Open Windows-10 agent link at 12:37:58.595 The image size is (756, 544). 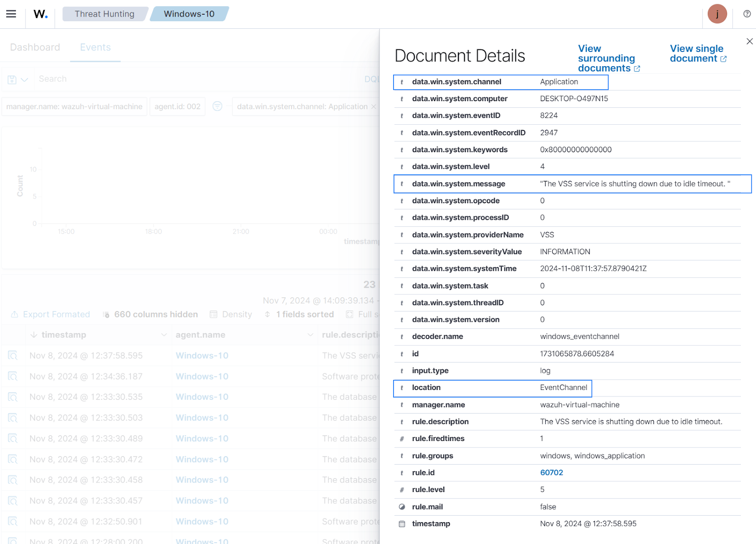tap(202, 355)
